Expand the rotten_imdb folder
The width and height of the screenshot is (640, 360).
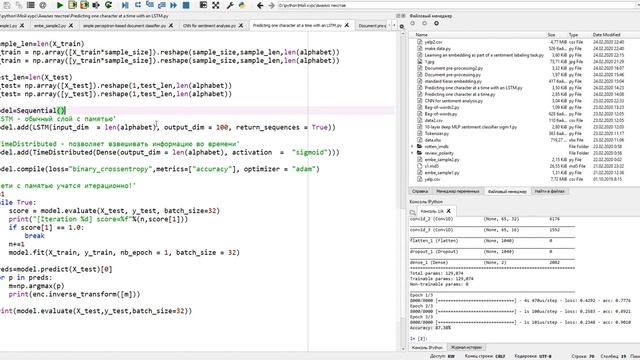coord(412,147)
